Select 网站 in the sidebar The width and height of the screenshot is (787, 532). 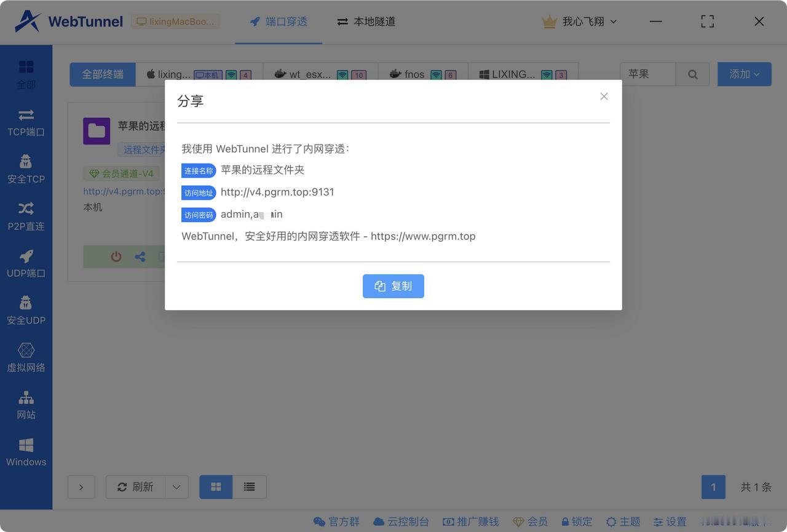(26, 405)
